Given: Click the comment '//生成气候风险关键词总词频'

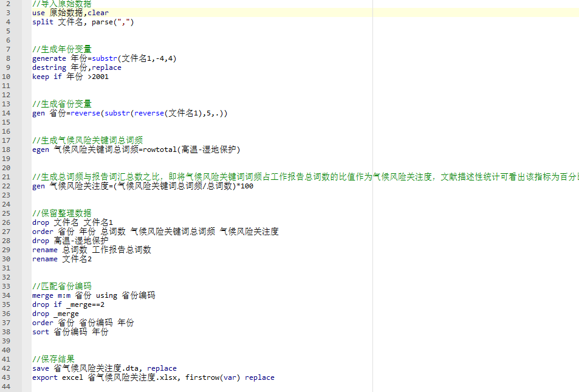Looking at the screenshot, I should 87,140.
